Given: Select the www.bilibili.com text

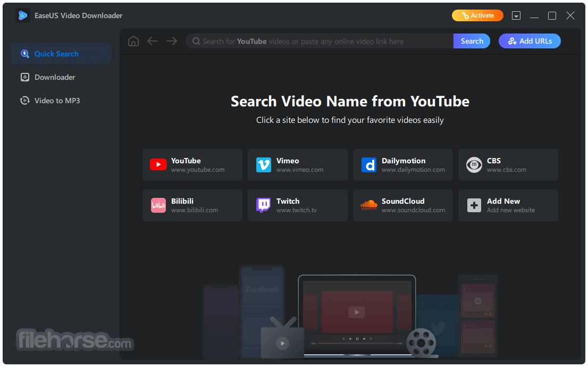Looking at the screenshot, I should (195, 210).
